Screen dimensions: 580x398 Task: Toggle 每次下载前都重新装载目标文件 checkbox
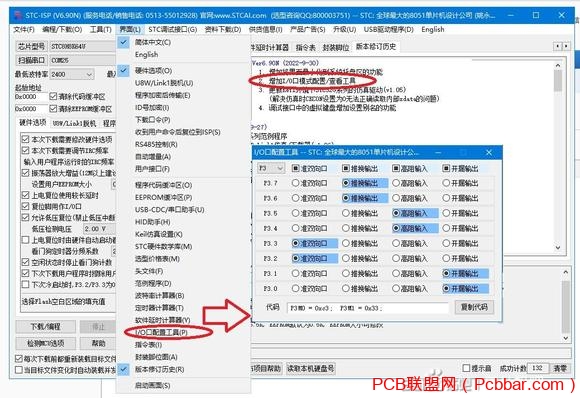[x=19, y=358]
